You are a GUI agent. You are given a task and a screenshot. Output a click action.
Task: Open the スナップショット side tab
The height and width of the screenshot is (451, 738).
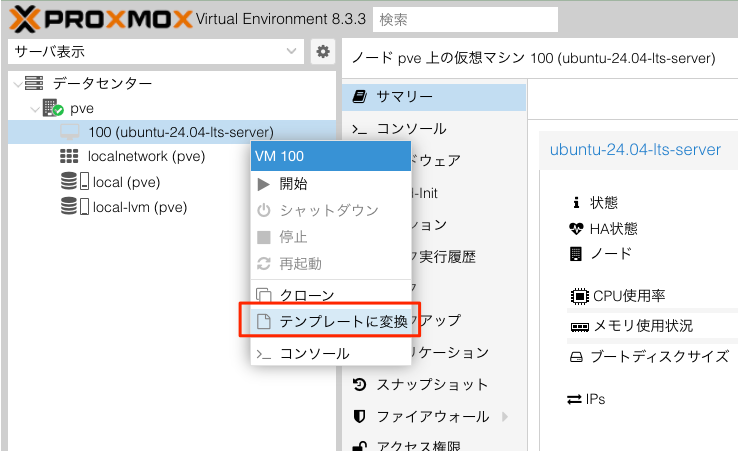tap(433, 385)
